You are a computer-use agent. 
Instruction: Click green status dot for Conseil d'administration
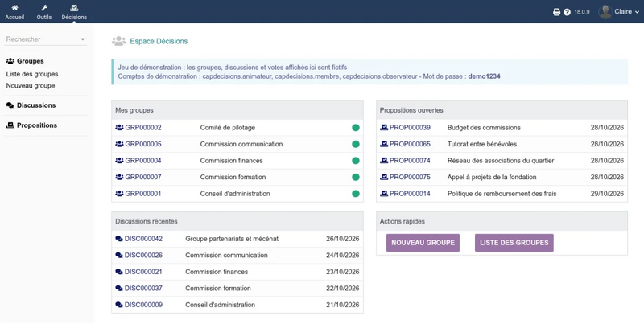(x=356, y=194)
